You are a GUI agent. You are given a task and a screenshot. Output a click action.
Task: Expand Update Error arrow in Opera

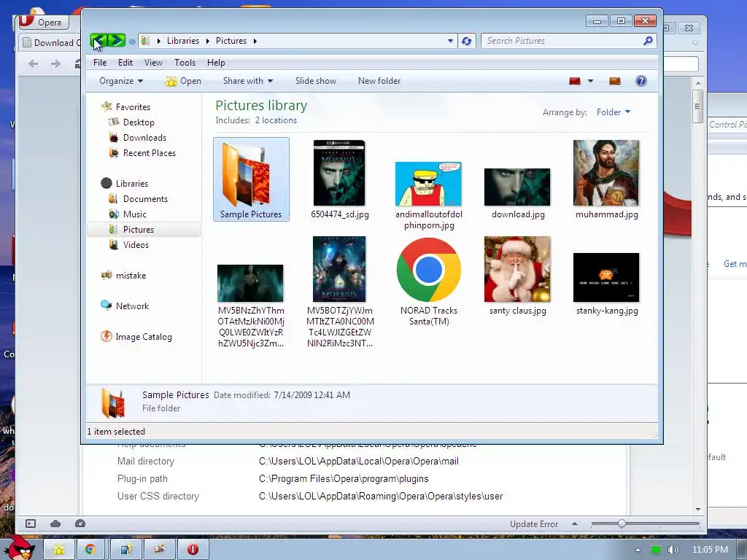coord(575,524)
